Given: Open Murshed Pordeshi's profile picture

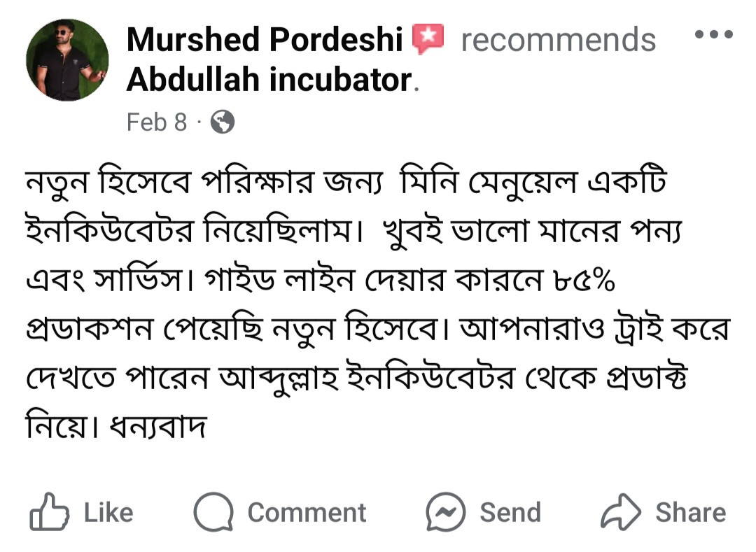Looking at the screenshot, I should 67,60.
